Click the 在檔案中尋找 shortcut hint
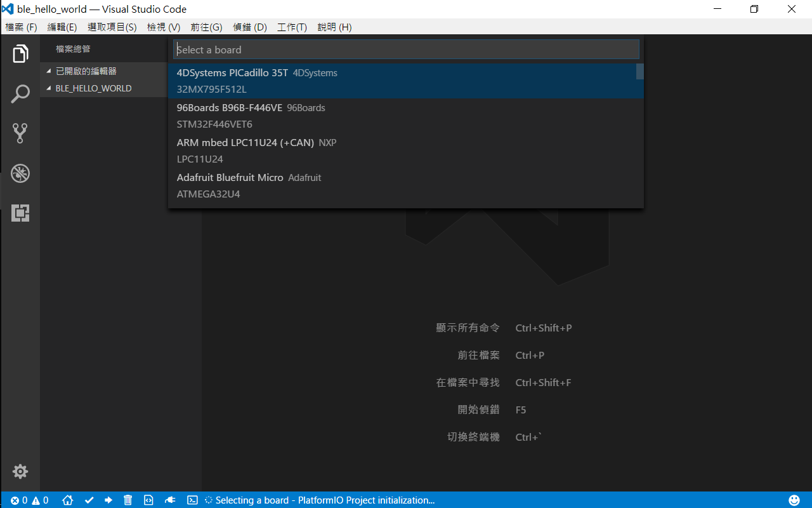This screenshot has width=812, height=508. 468,382
